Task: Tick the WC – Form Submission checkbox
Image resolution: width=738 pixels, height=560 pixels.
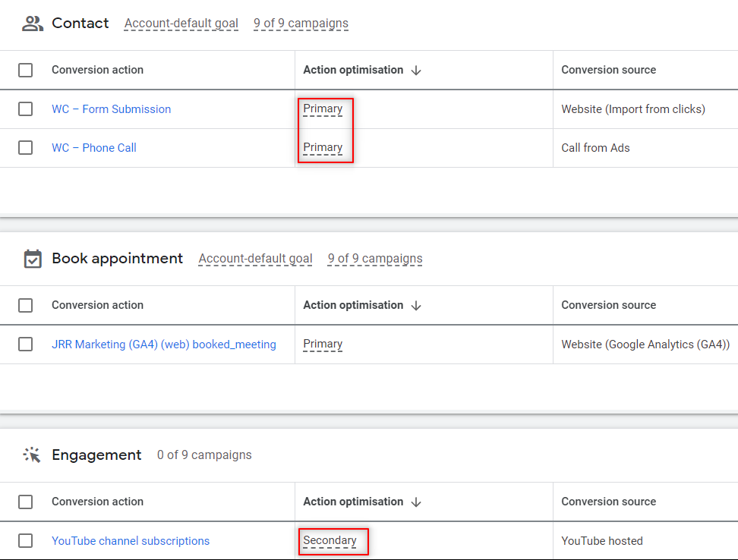Action: [x=26, y=109]
